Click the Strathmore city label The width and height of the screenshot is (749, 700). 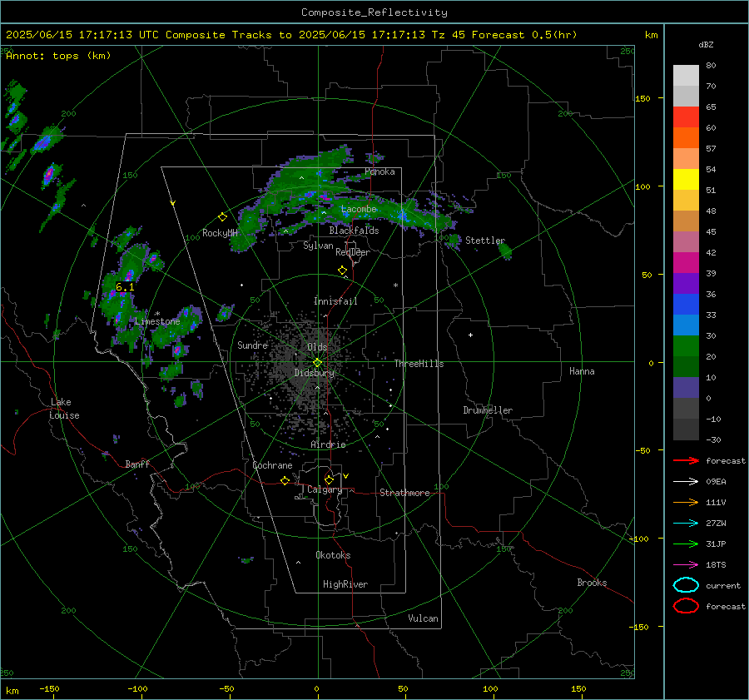tap(404, 493)
